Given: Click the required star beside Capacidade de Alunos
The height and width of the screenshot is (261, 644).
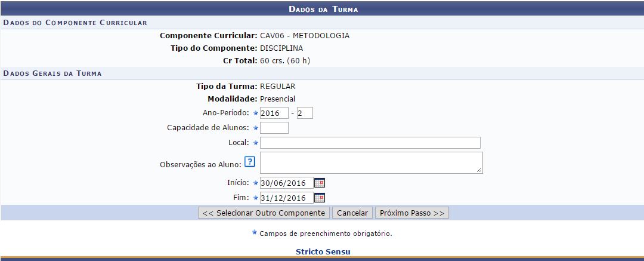Looking at the screenshot, I should pyautogui.click(x=255, y=128).
